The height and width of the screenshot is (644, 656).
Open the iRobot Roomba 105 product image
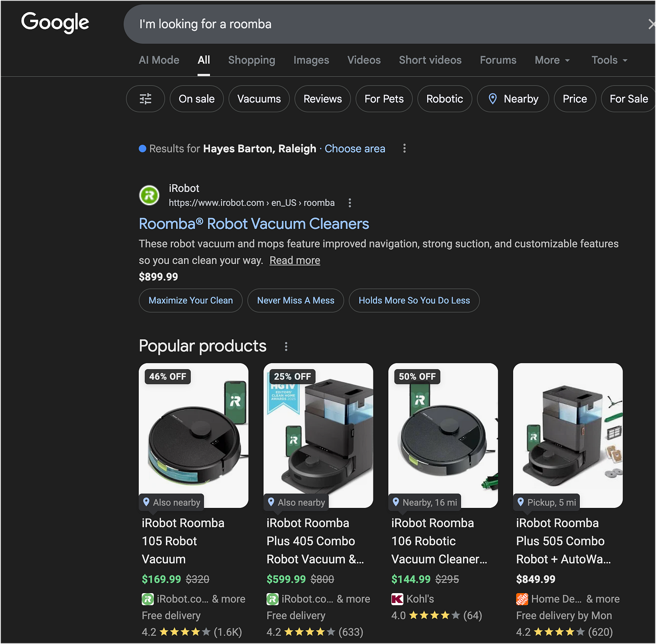194,435
